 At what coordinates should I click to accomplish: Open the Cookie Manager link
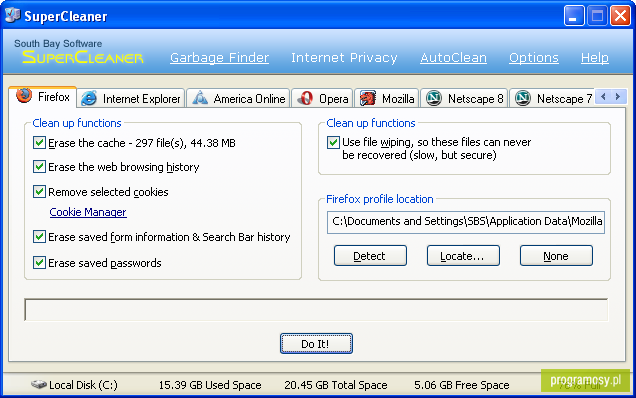[88, 212]
